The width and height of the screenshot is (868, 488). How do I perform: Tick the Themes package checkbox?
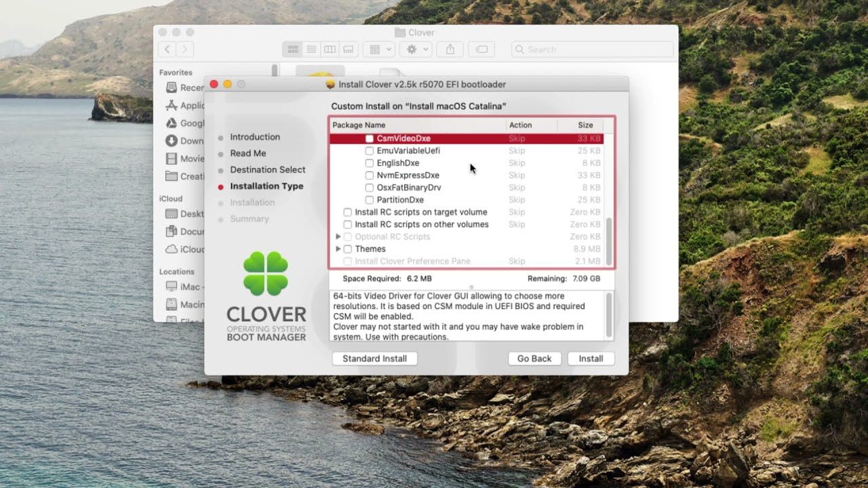(x=348, y=249)
